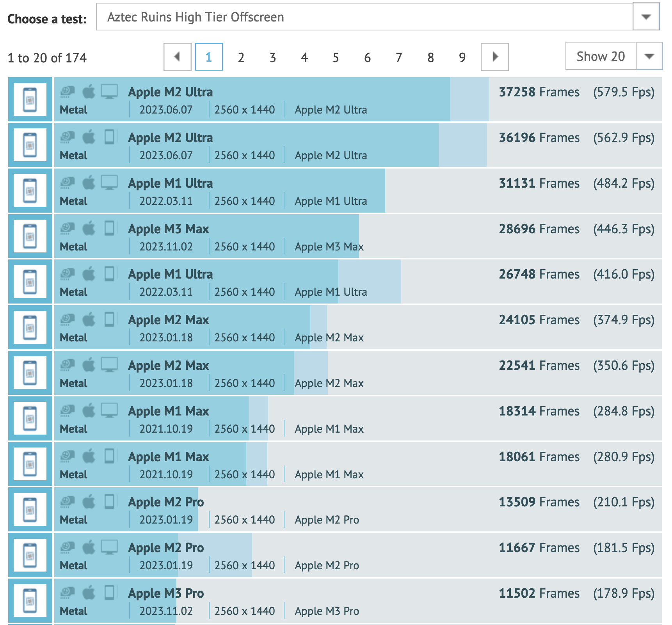Click the '13509 Frames' score value
The height and width of the screenshot is (625, 672).
point(539,502)
